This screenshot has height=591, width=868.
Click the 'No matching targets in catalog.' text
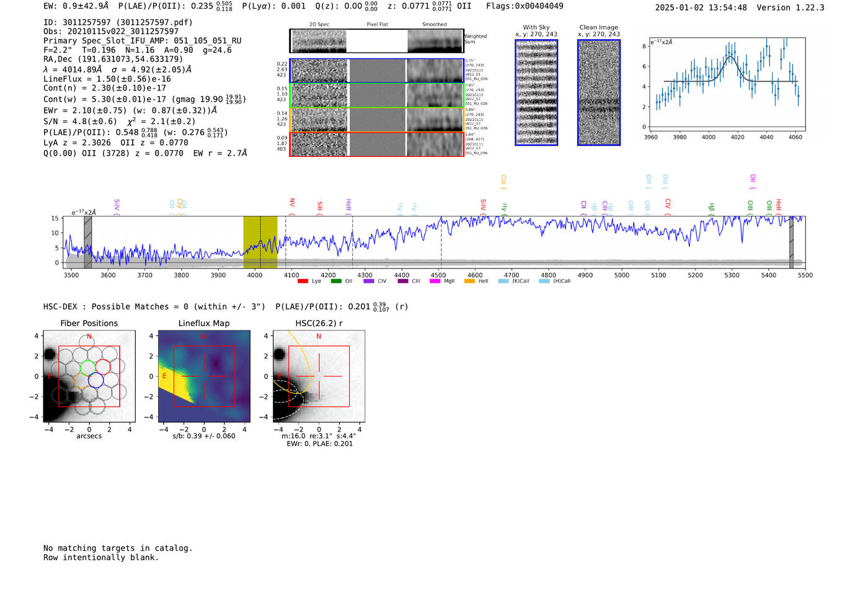point(118,548)
